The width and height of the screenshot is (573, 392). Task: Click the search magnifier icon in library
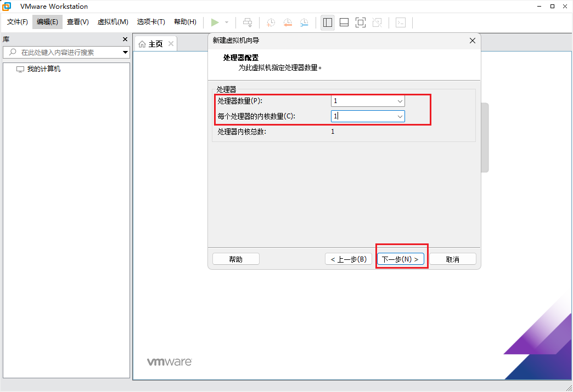[13, 52]
